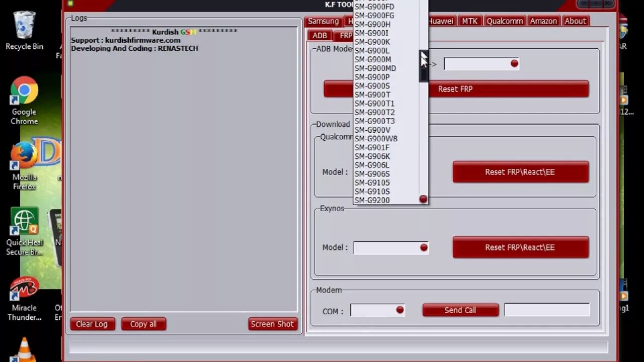The height and width of the screenshot is (362, 644).
Task: Click the Reset FRP button
Action: tap(456, 89)
